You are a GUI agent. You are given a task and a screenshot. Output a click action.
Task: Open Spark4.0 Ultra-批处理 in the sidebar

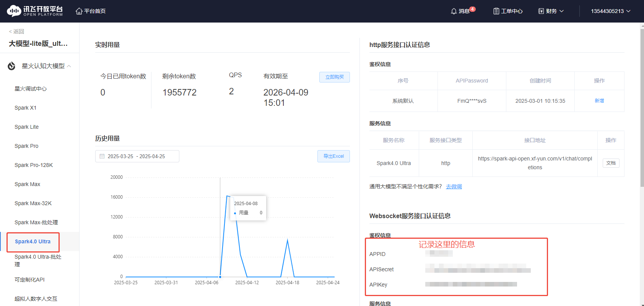pyautogui.click(x=38, y=261)
